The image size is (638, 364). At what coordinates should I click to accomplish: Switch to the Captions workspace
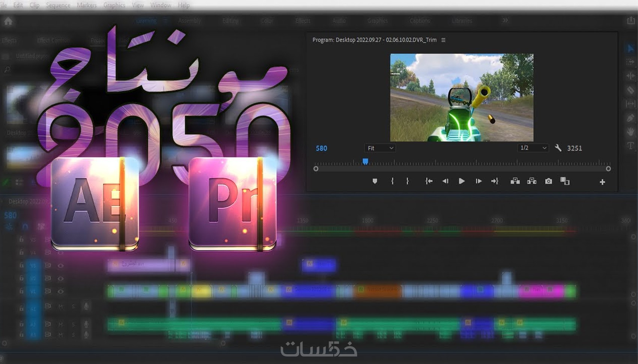[x=420, y=21]
